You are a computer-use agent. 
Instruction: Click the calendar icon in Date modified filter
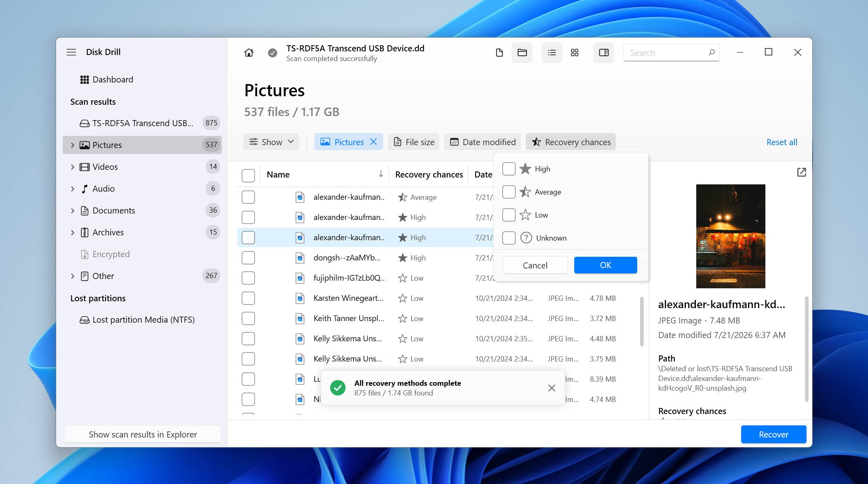[454, 142]
